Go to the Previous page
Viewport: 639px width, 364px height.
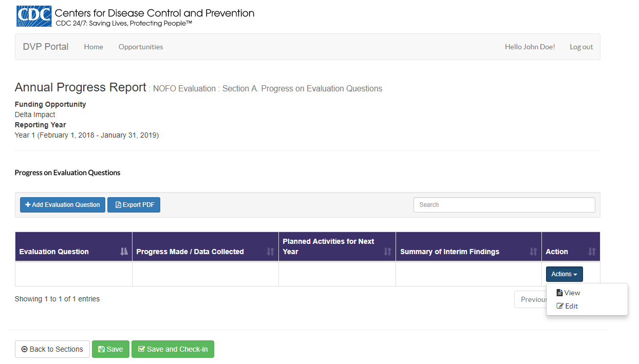(x=531, y=299)
